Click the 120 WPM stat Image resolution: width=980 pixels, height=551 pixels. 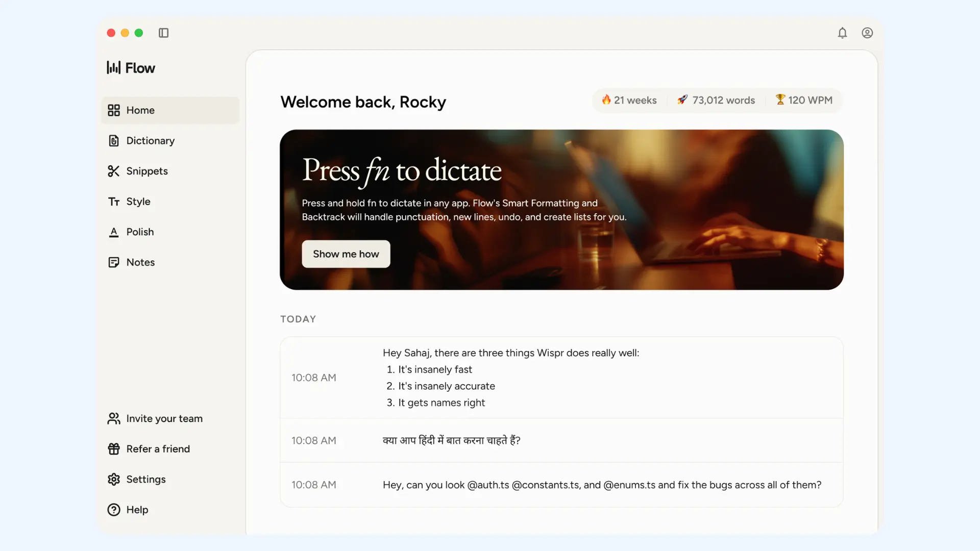[803, 100]
